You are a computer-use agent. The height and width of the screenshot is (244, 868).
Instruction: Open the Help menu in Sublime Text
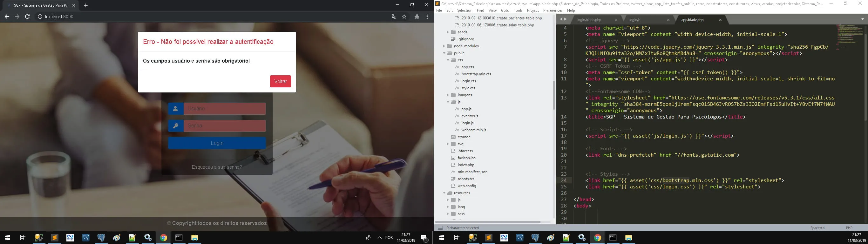[571, 10]
